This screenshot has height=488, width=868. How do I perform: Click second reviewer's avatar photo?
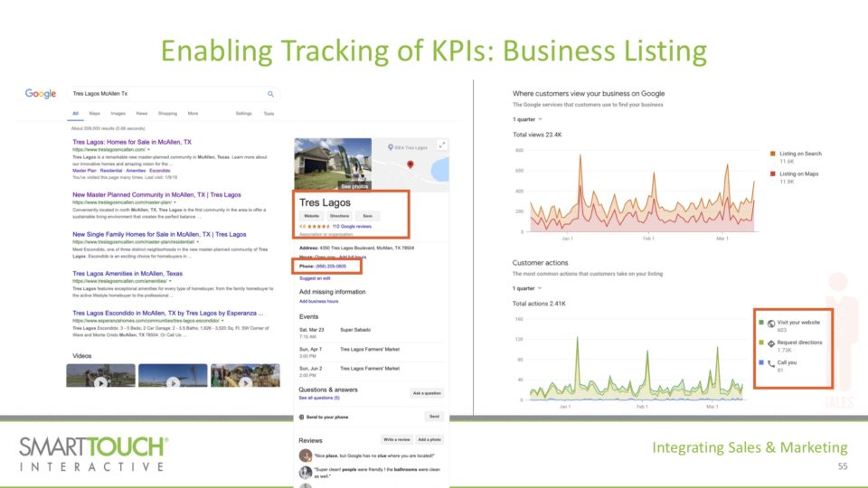pos(306,472)
